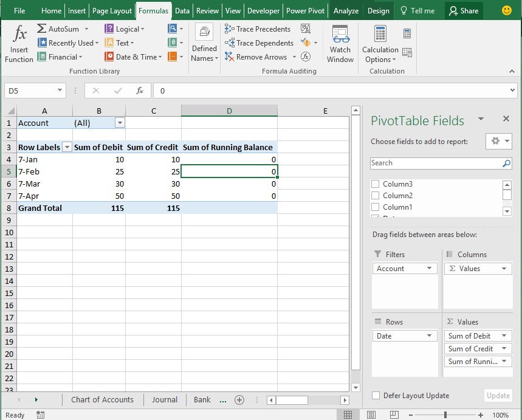Click the Error Checking icon
The width and height of the screenshot is (522, 420).
click(305, 43)
